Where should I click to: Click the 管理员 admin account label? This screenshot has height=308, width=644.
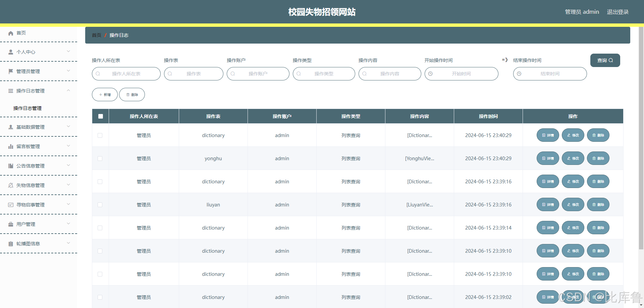[582, 12]
